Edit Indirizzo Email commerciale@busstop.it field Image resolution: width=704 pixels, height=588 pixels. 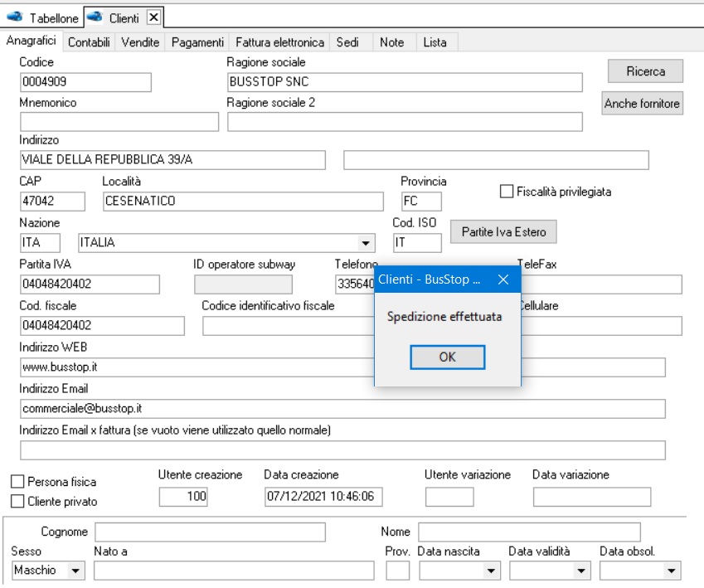coord(342,409)
